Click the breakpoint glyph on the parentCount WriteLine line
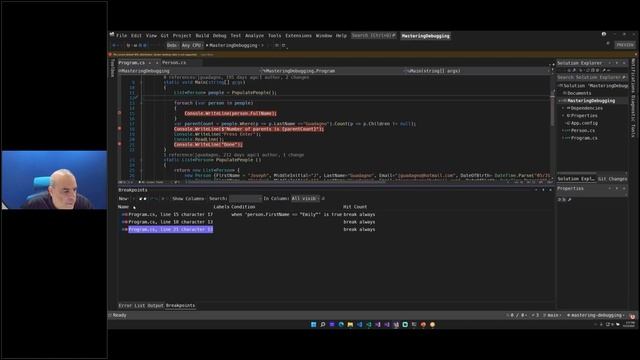The height and width of the screenshot is (360, 640). coord(120,129)
